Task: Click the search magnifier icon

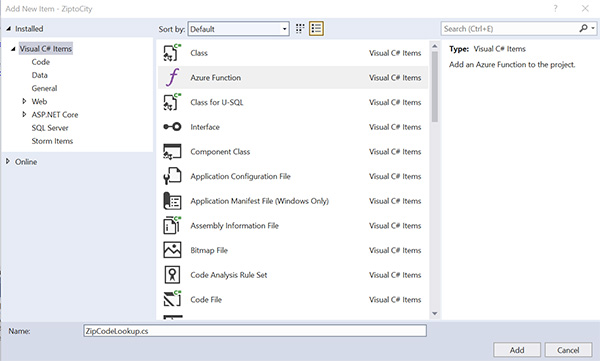Action: click(584, 28)
